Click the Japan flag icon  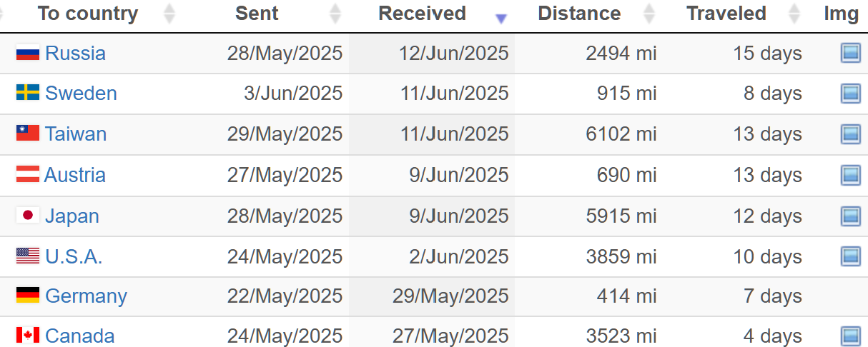pos(28,215)
